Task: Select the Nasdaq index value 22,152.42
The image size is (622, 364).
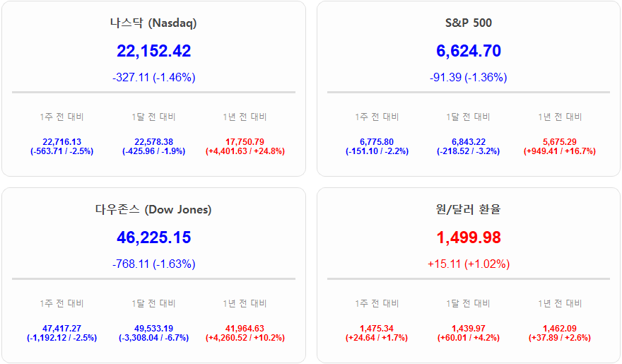Action: [x=153, y=51]
